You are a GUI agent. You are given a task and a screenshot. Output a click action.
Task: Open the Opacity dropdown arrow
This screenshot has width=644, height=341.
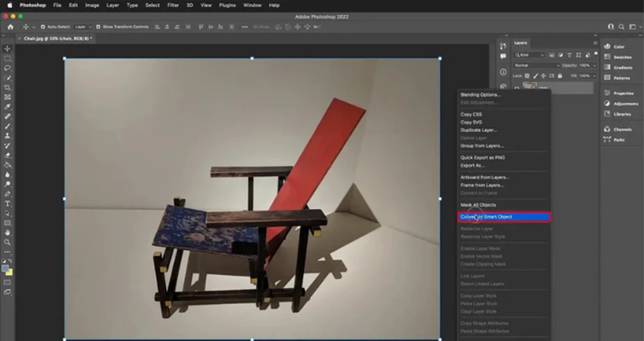tap(594, 65)
